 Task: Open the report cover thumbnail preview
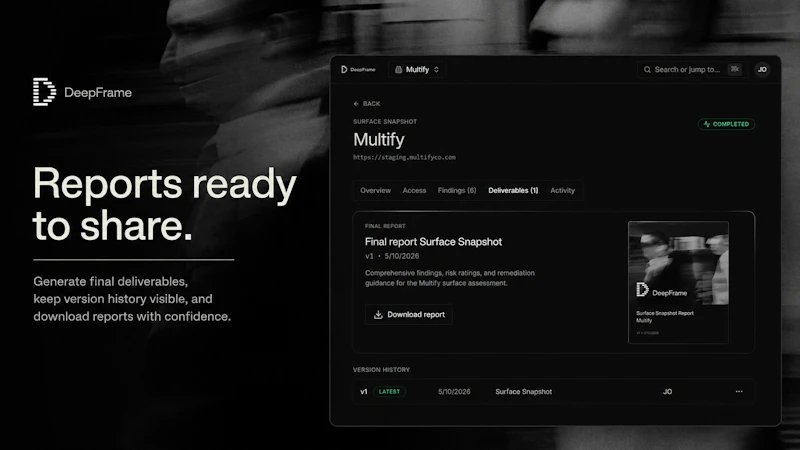[x=678, y=282]
